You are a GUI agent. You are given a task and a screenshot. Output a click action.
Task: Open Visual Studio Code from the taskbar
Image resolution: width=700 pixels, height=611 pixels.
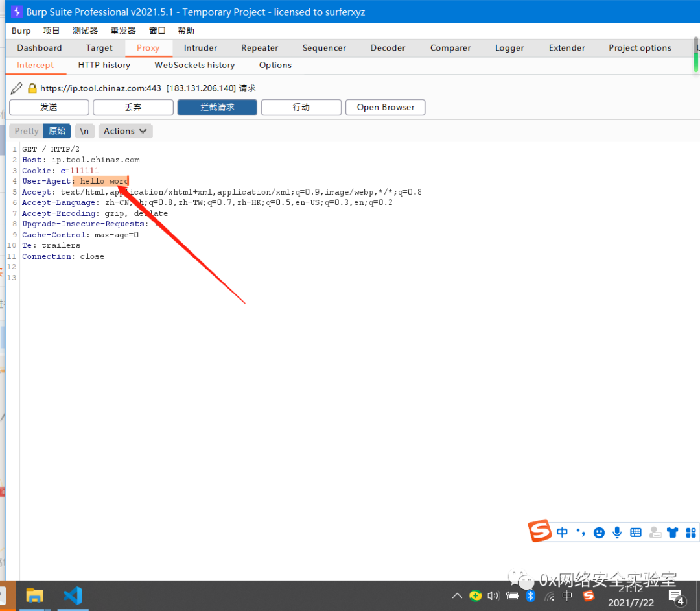point(73,596)
